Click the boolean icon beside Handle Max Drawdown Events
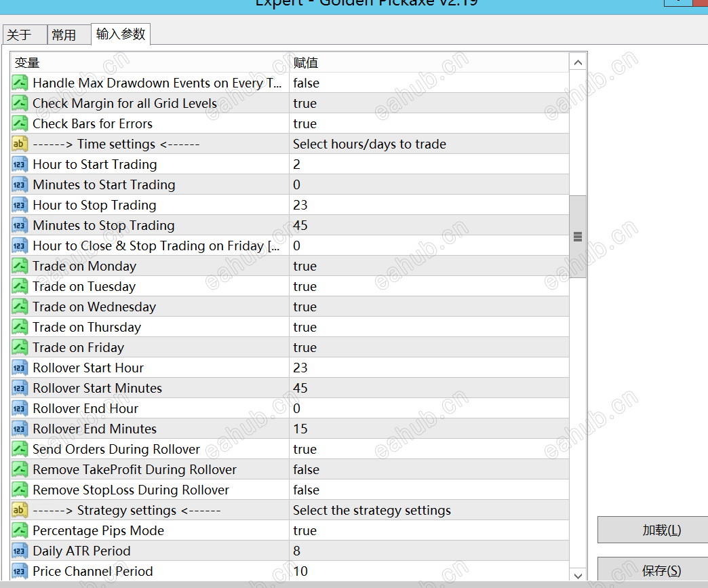The width and height of the screenshot is (708, 588). point(20,83)
